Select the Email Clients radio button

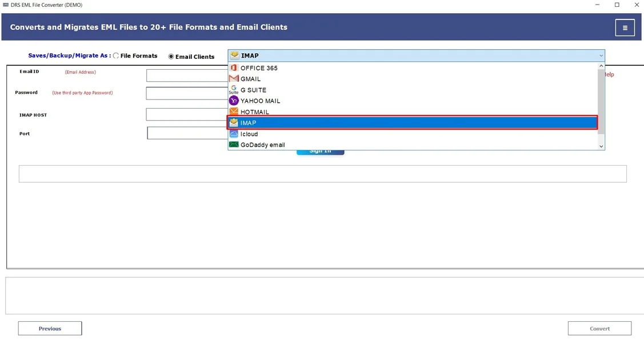tap(171, 57)
